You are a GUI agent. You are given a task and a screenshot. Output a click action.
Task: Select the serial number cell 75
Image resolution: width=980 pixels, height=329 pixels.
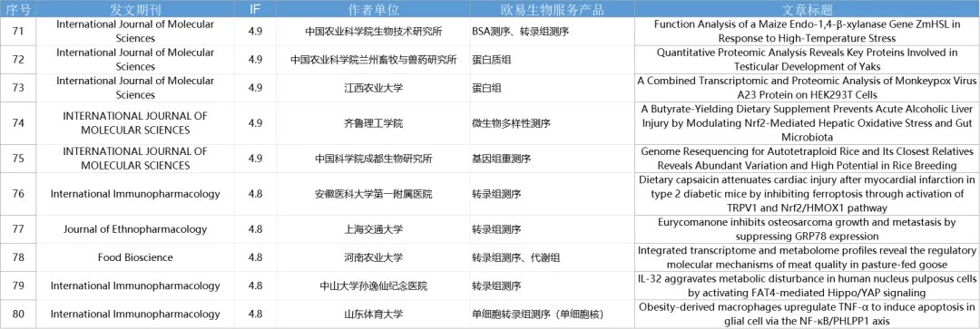click(18, 159)
